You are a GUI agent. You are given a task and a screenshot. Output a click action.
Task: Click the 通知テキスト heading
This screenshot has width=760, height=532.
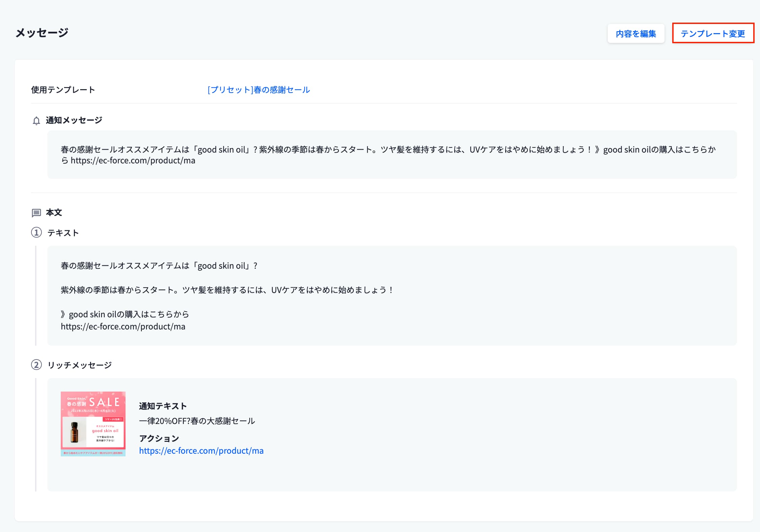(163, 406)
